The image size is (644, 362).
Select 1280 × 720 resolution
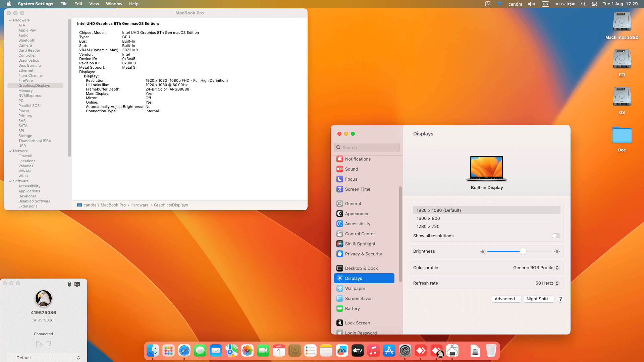487,226
